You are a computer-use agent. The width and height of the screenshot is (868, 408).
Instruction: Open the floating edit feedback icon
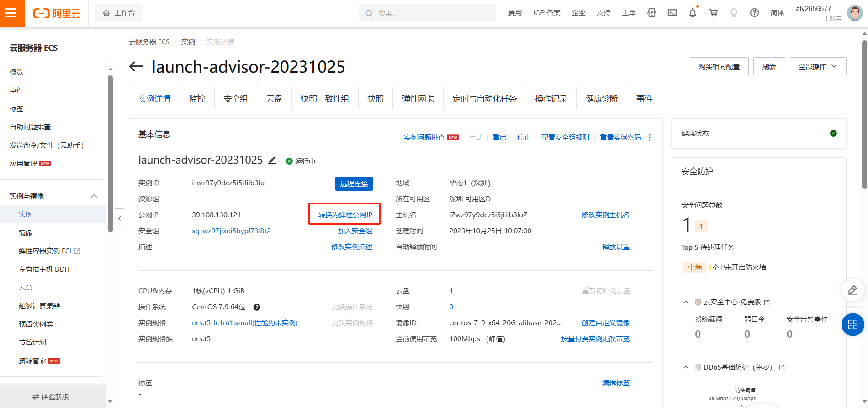[852, 290]
